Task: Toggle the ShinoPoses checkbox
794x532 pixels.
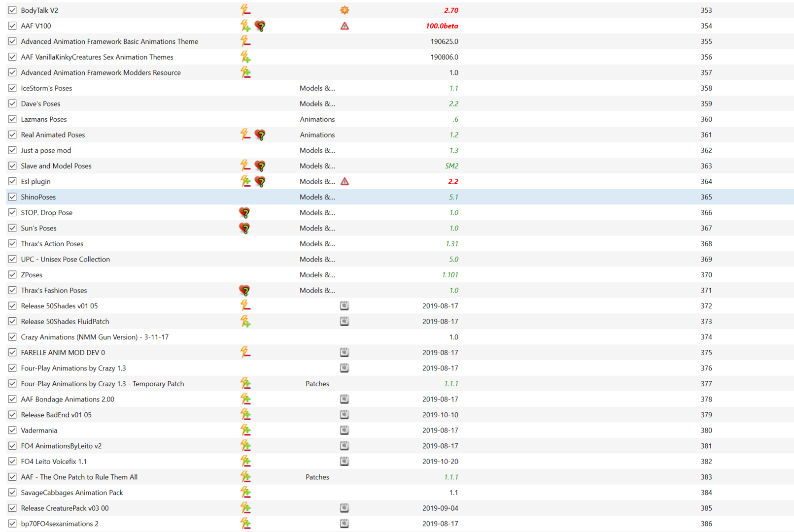Action: click(12, 197)
